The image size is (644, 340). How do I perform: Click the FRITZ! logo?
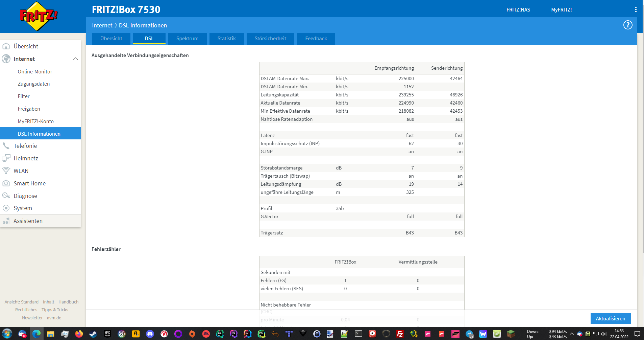[x=39, y=16]
